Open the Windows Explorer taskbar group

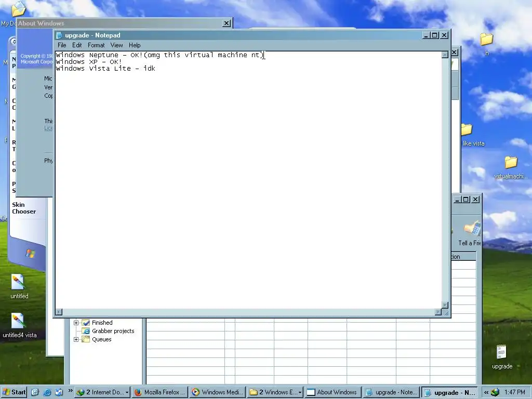coord(275,392)
